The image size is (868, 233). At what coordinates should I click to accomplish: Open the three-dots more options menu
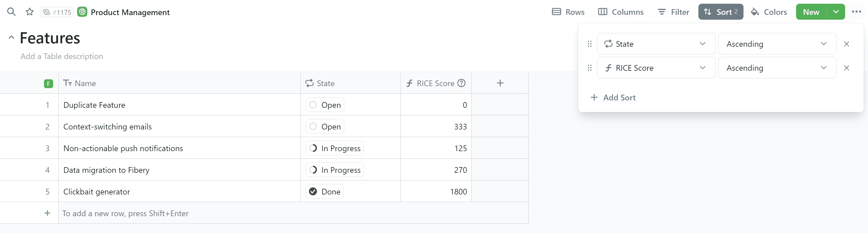tap(856, 12)
